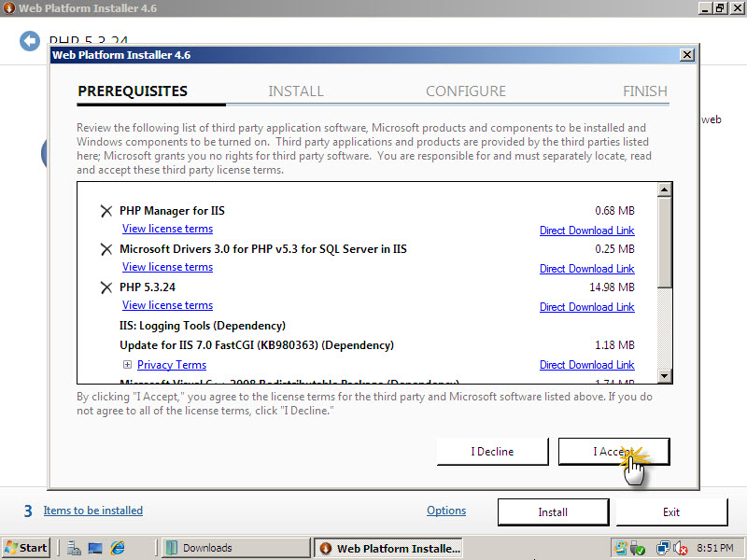Select the CONFIGURE step tab
Screen dimensions: 747x560
[466, 91]
